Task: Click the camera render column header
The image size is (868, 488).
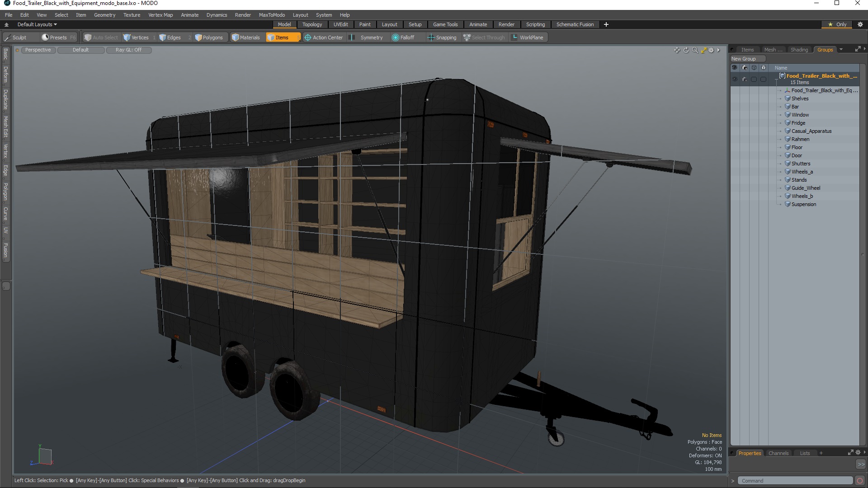Action: click(745, 68)
